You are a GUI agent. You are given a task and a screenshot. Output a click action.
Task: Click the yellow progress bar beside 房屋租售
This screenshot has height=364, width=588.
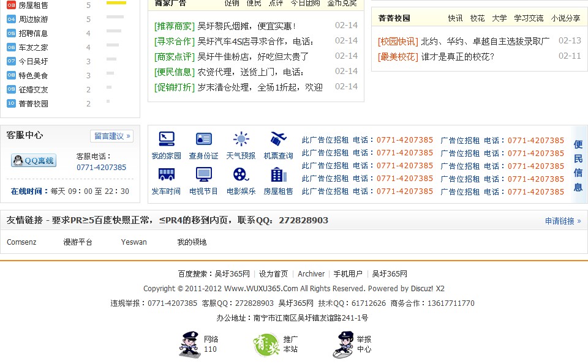click(x=116, y=2)
